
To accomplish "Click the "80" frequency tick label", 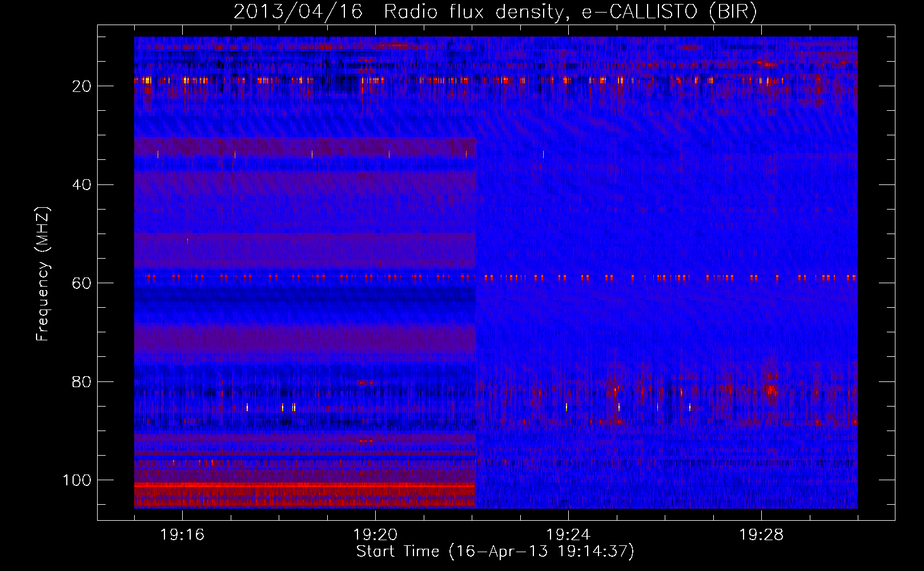I will (x=82, y=382).
